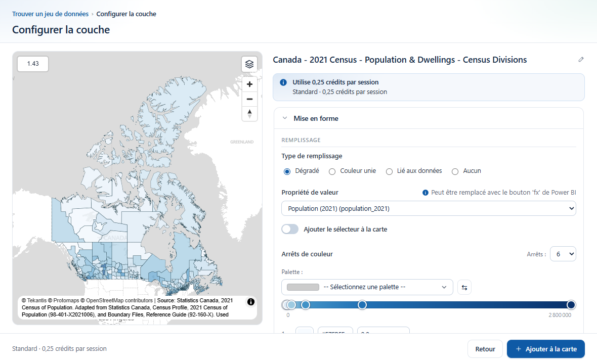Toggle Ajouter le sélecteur à la carte
This screenshot has height=364, width=597.
[290, 229]
